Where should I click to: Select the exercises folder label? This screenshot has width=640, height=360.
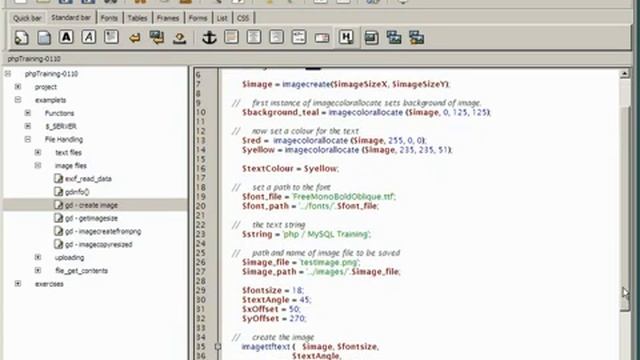(x=49, y=284)
